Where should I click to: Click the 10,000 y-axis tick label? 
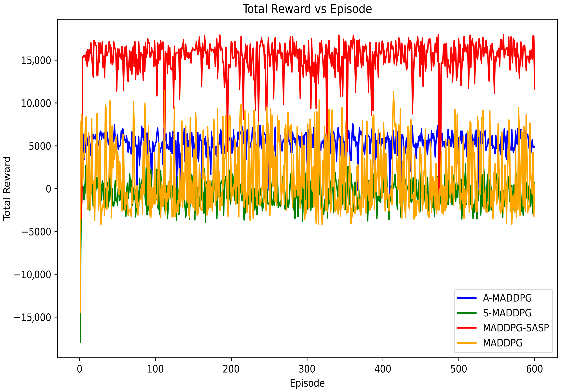tap(36, 103)
